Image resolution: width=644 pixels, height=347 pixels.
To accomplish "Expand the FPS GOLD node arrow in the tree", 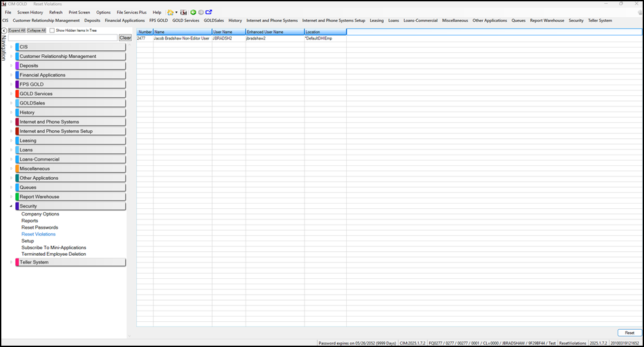I will (x=11, y=85).
